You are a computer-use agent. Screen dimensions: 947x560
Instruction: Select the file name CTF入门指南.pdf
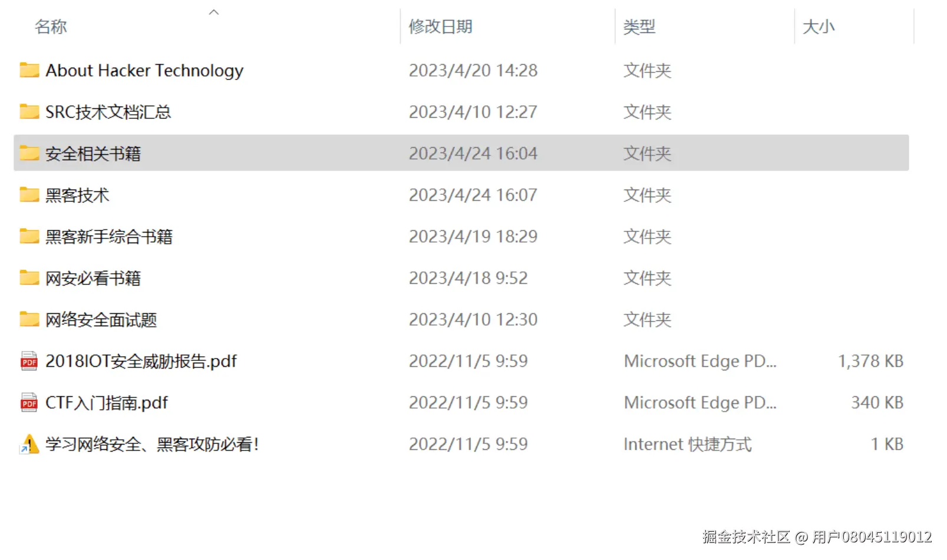[107, 403]
